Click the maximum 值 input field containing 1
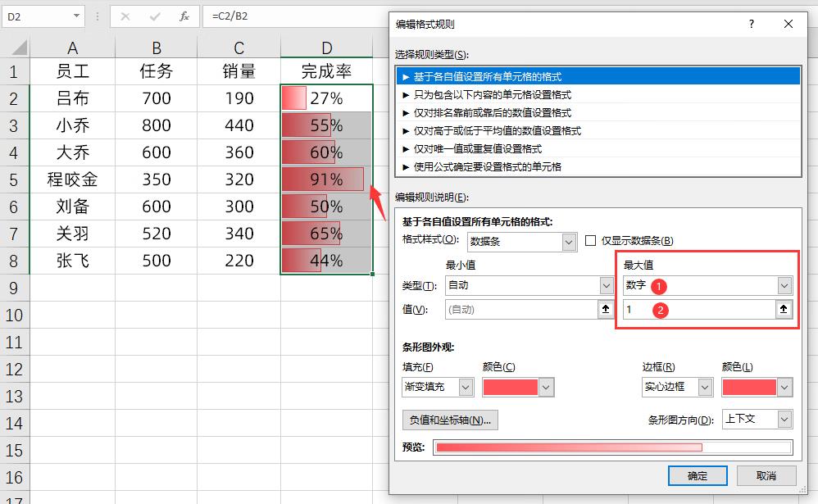Image resolution: width=818 pixels, height=504 pixels. [697, 309]
